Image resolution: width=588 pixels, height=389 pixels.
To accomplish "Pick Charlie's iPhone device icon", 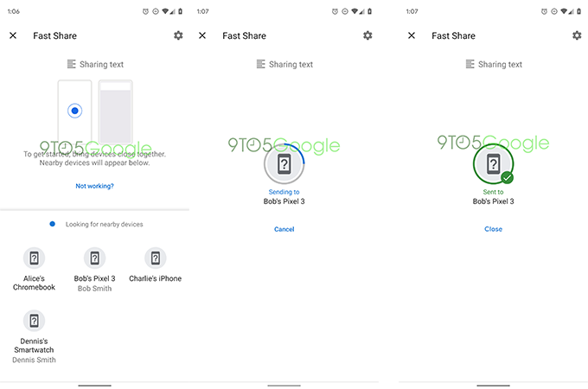I will pos(156,258).
